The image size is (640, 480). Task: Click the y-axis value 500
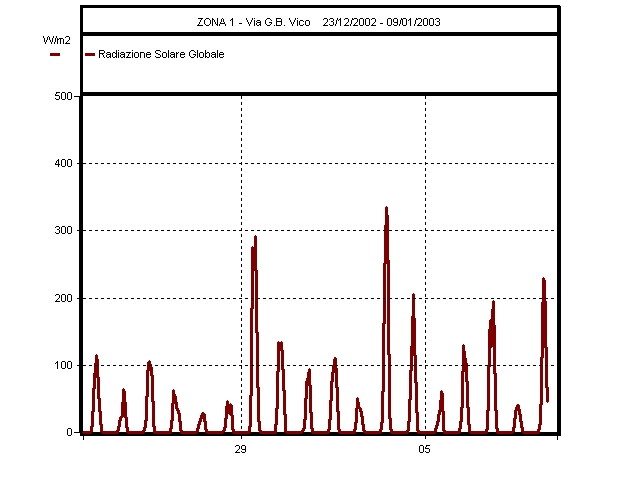(63, 96)
